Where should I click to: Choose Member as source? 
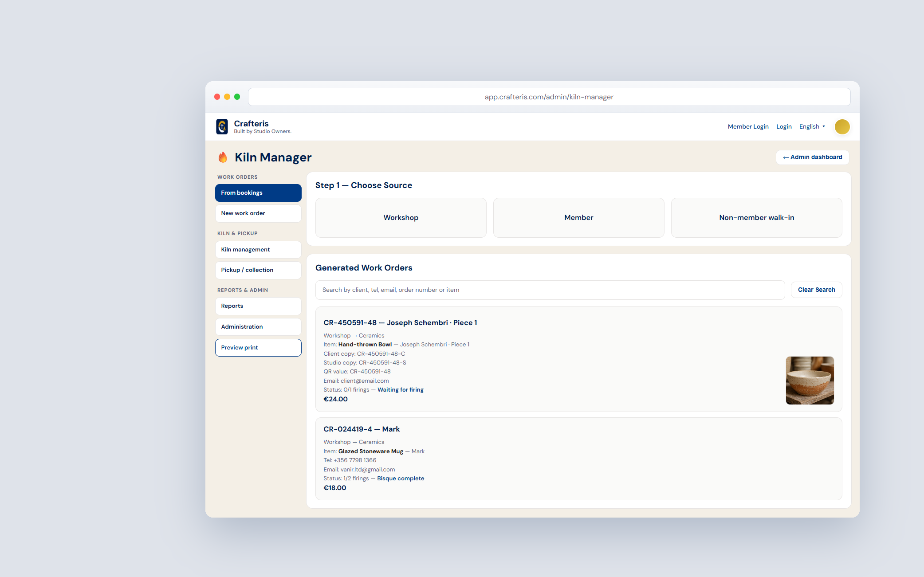point(579,218)
